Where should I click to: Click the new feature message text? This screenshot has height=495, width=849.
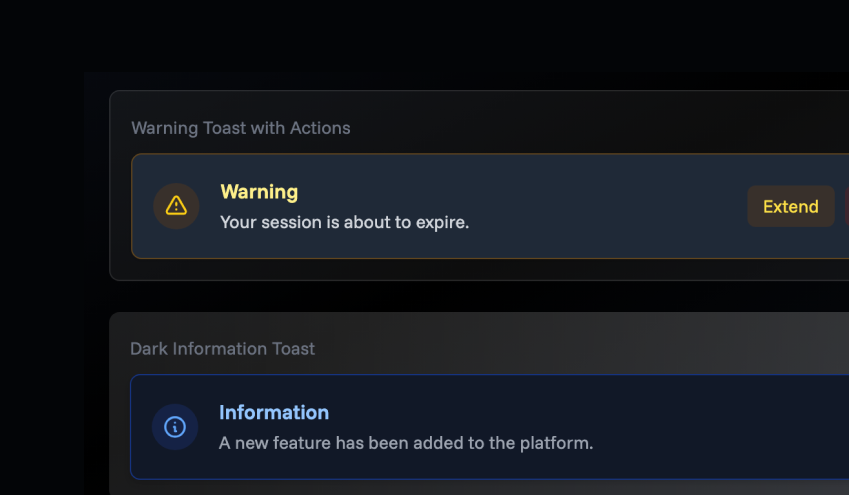click(x=406, y=442)
